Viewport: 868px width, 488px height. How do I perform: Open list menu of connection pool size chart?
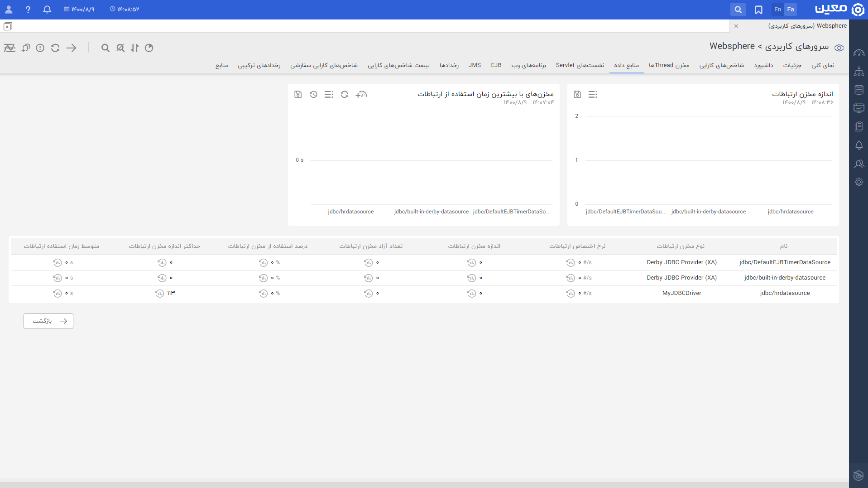pyautogui.click(x=593, y=94)
